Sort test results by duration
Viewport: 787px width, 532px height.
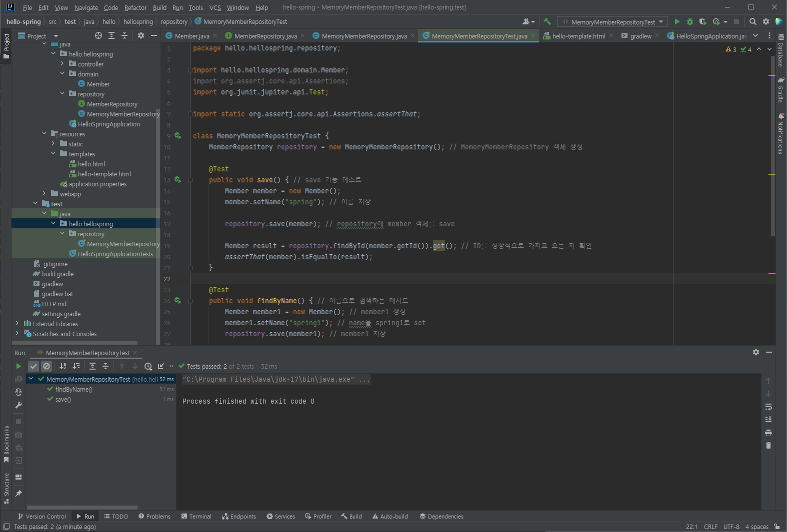coord(76,366)
